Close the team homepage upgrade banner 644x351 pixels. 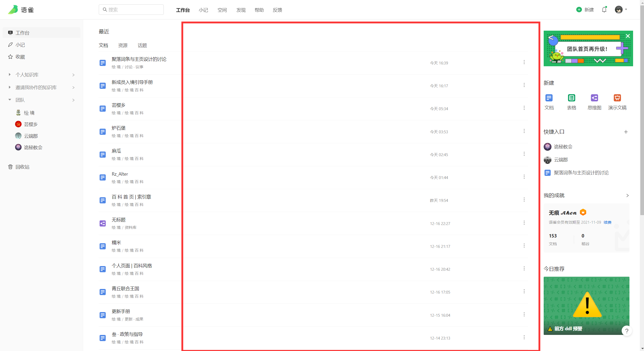pos(628,36)
